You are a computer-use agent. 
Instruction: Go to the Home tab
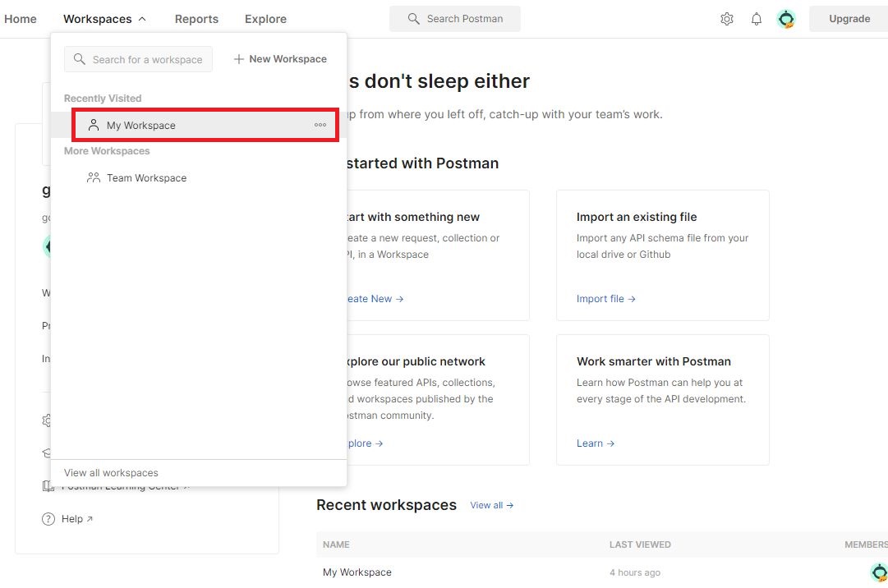21,19
